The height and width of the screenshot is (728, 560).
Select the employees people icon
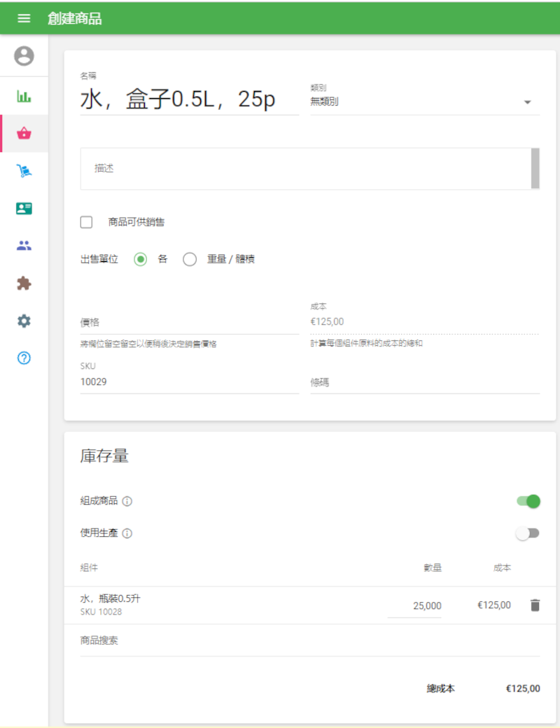point(23,245)
